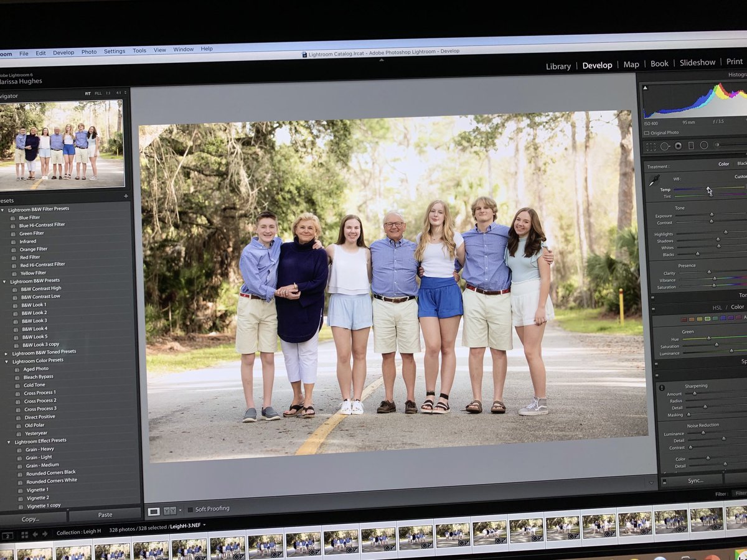This screenshot has height=560, width=747.
Task: Adjust the Temp white balance slider
Action: pyautogui.click(x=709, y=188)
